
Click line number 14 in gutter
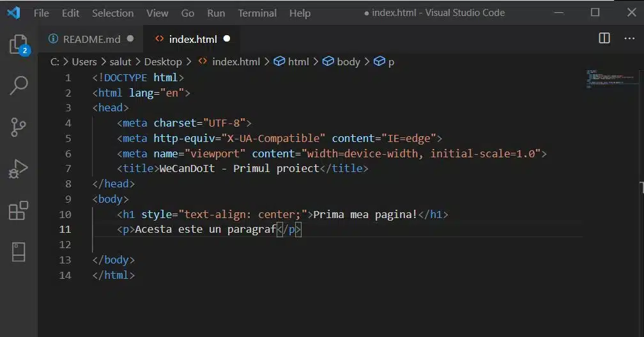point(65,275)
